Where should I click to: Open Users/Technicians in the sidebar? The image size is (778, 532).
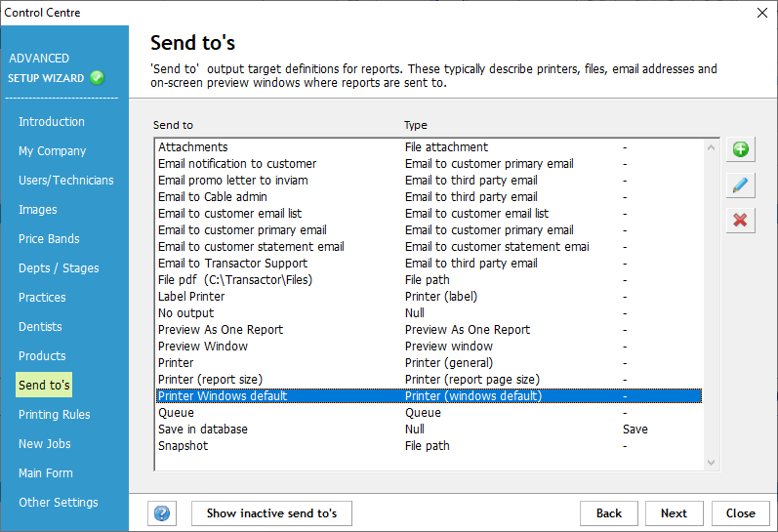[x=66, y=181]
